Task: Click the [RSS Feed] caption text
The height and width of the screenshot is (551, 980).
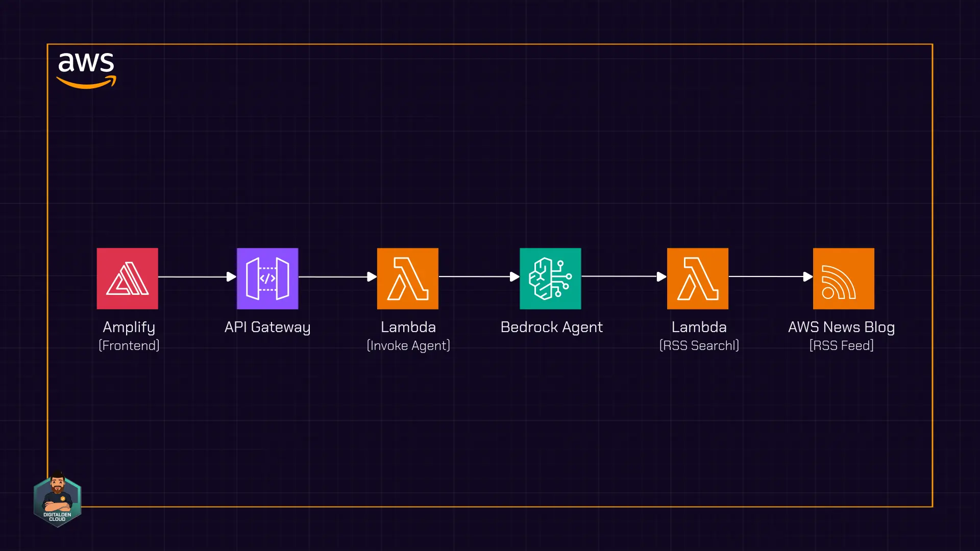Action: point(841,346)
